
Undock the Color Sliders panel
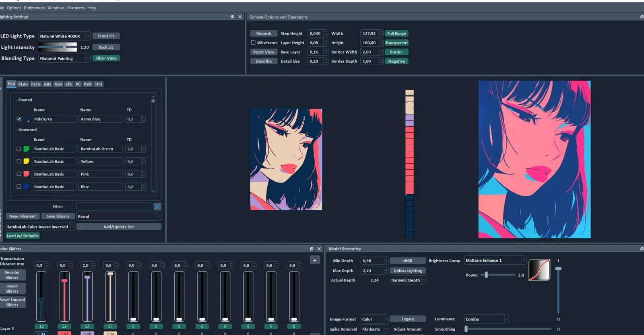pos(311,249)
